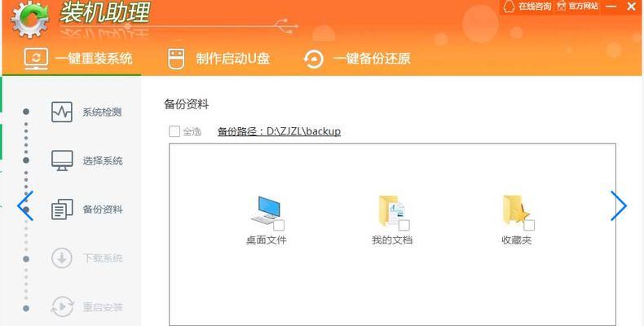This screenshot has width=644, height=326.
Task: Check the 桌面文件 backup checkbox
Action: click(279, 225)
